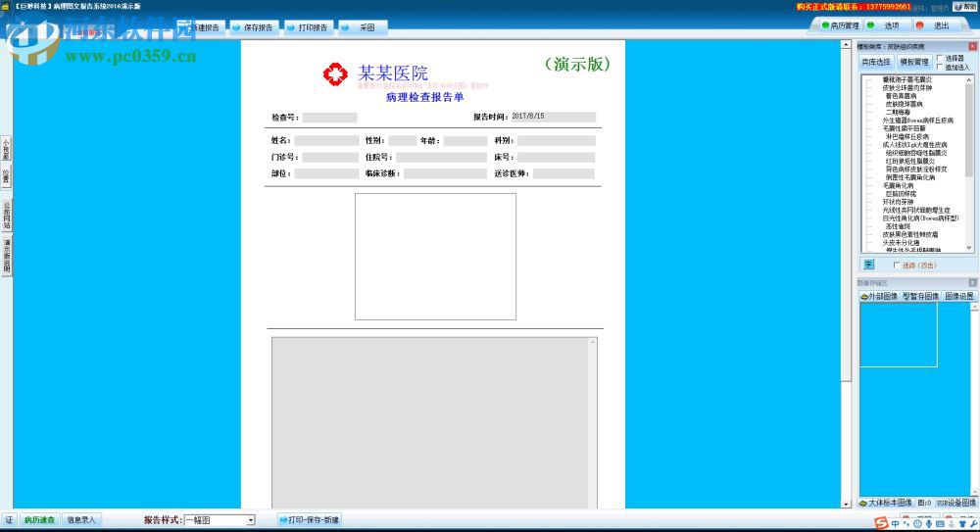Click the hospital red cross logo
This screenshot has width=980, height=532.
click(x=335, y=73)
